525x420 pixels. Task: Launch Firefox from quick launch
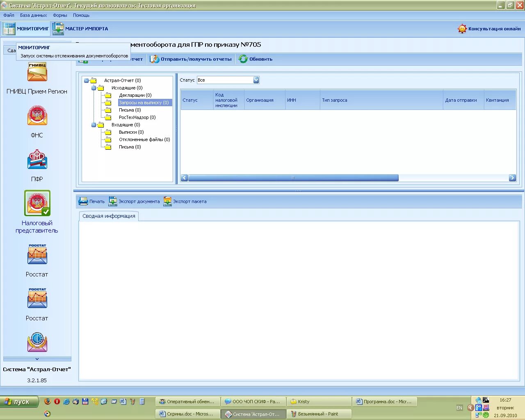[48, 402]
